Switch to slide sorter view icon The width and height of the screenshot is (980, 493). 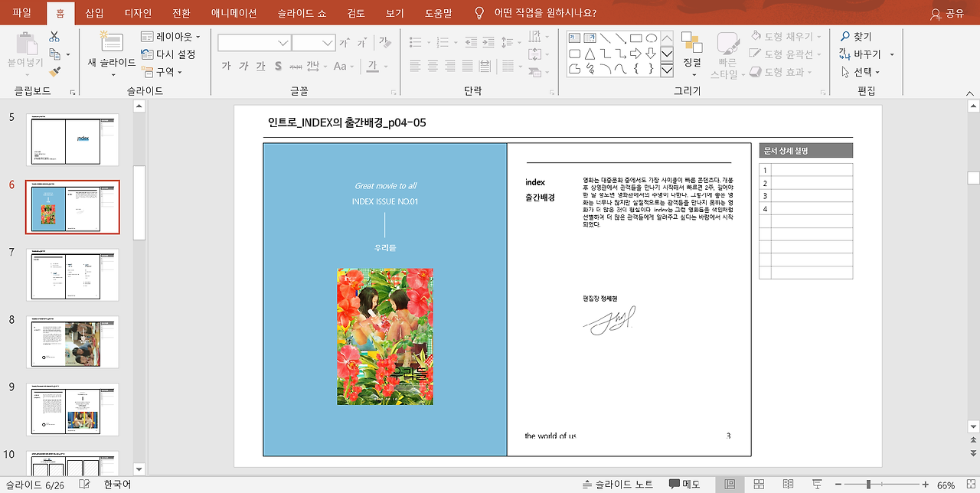[x=757, y=483]
